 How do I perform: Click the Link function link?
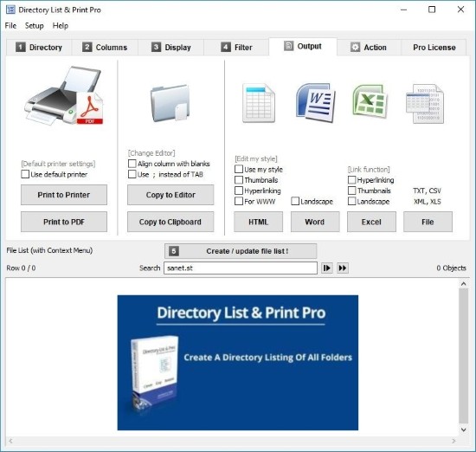(x=369, y=169)
